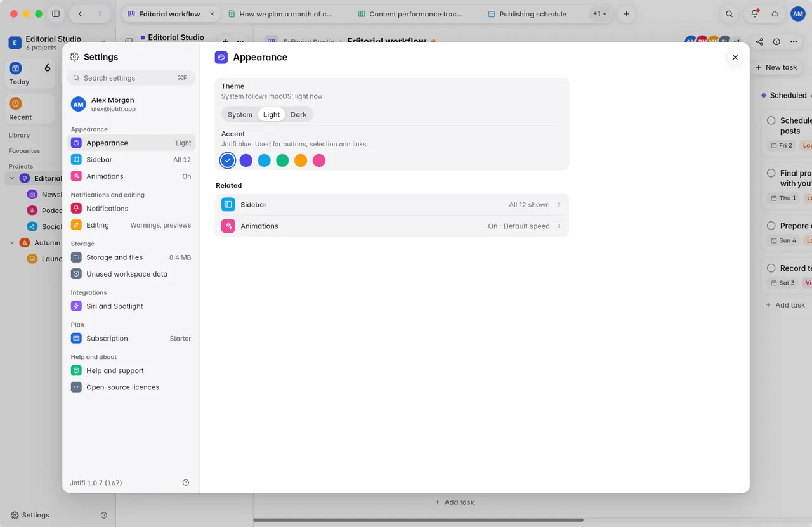
Task: Click Add task at bottom of board
Action: click(454, 502)
